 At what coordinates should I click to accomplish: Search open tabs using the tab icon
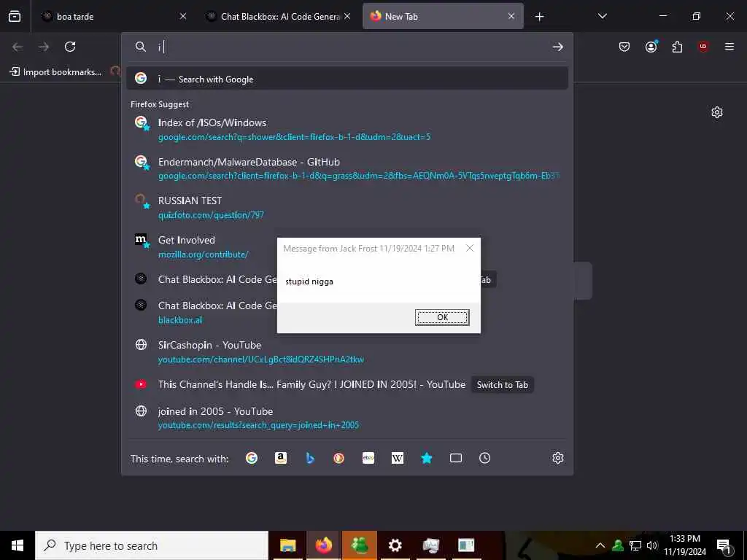pos(455,458)
